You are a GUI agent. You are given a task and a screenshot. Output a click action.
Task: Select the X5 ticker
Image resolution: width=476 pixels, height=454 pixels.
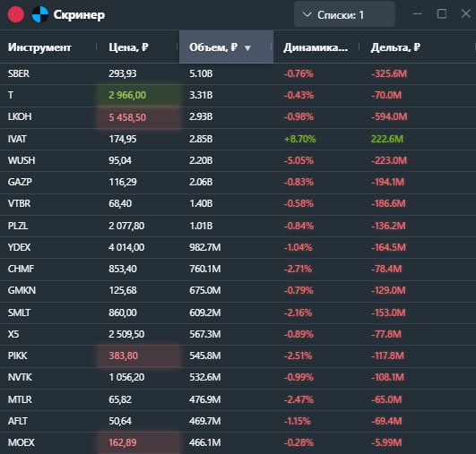[x=13, y=334]
